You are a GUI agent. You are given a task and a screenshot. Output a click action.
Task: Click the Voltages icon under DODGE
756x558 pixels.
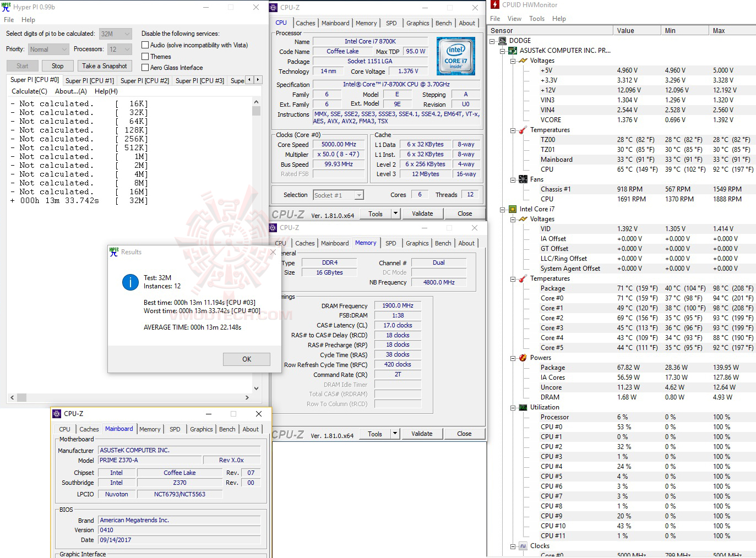tap(523, 61)
